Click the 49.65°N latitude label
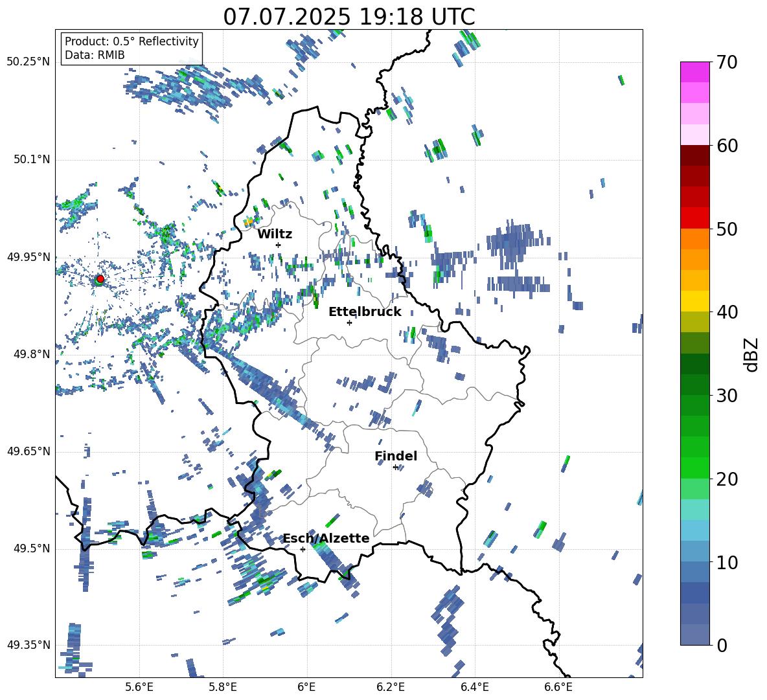 [x=29, y=451]
